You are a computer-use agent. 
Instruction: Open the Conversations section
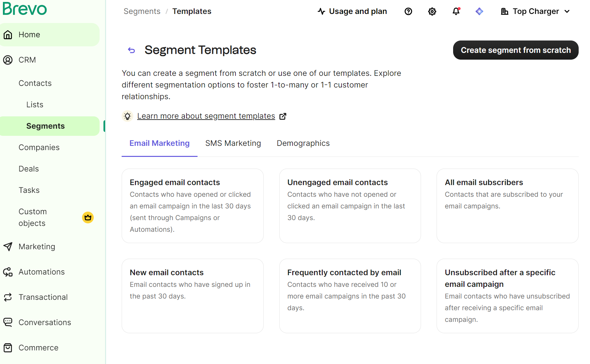click(45, 322)
